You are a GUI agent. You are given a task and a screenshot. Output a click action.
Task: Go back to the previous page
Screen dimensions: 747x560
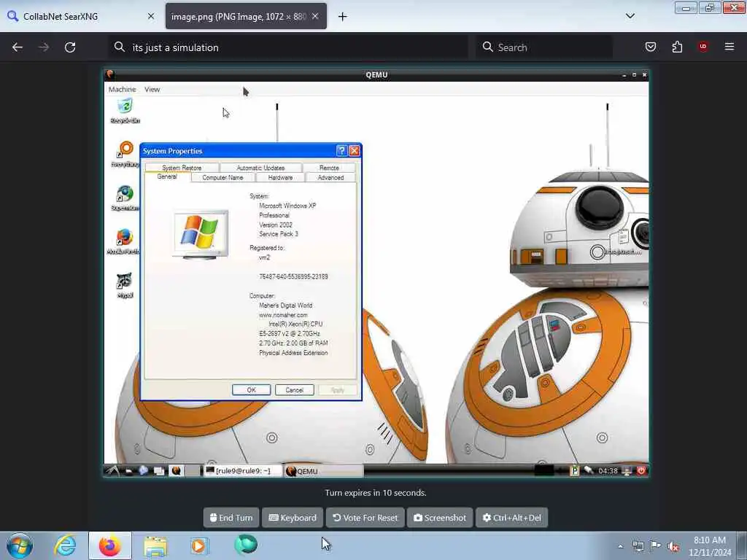[x=18, y=47]
